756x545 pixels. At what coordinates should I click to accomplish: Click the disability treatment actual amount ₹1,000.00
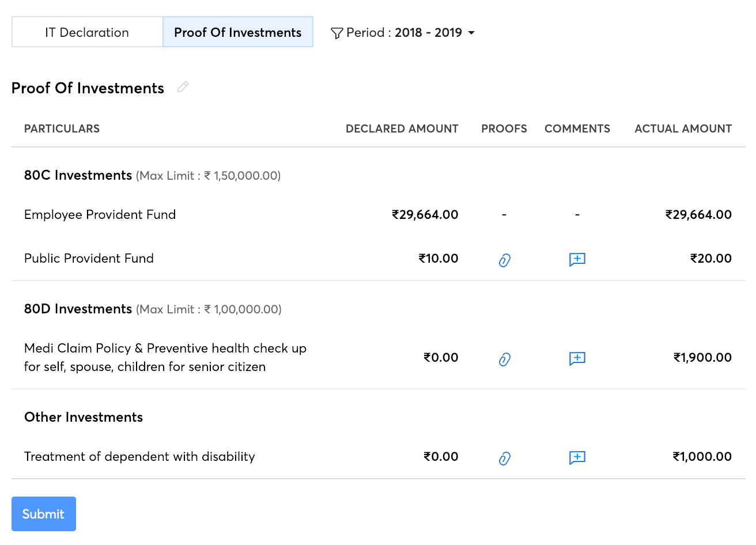coord(702,457)
